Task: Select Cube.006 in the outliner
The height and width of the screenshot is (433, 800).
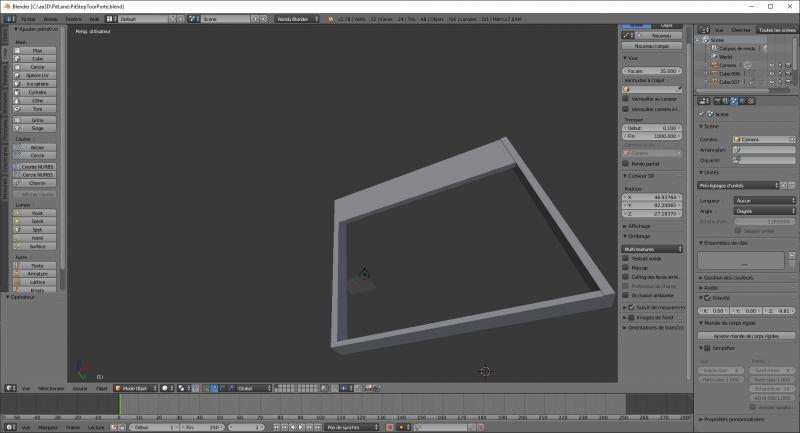Action: 728,74
